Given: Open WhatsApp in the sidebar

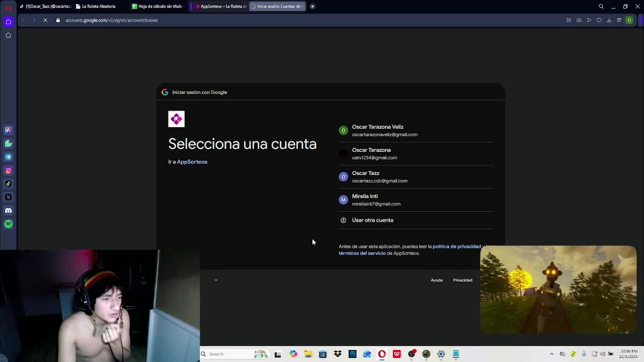Looking at the screenshot, I should coord(8,143).
